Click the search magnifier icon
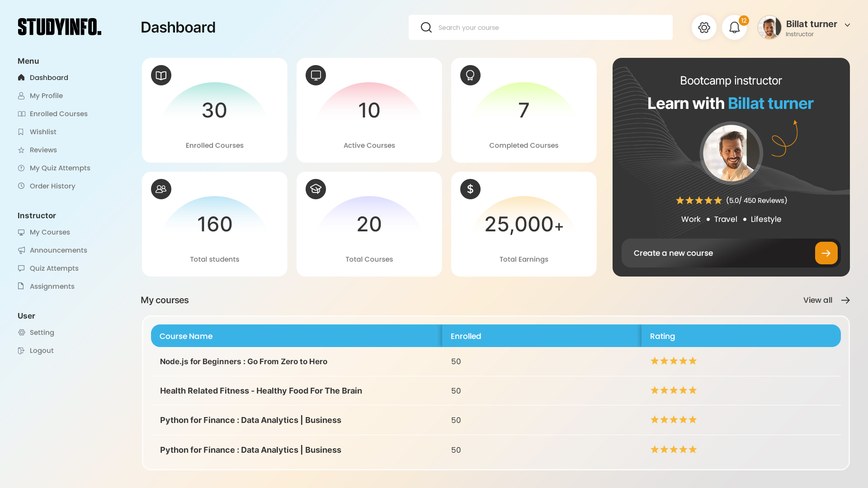Viewport: 868px width, 488px height. 426,28
